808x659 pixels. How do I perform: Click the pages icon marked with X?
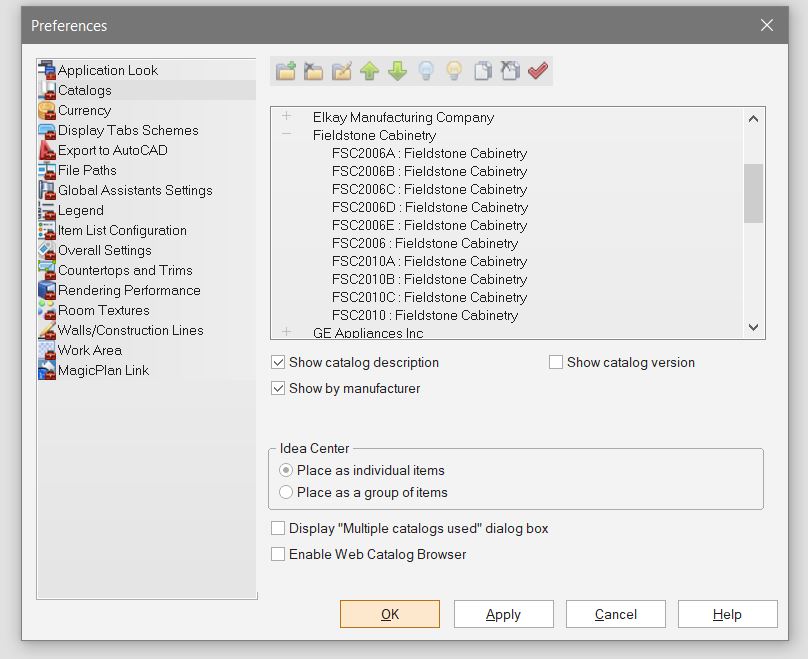pyautogui.click(x=510, y=71)
